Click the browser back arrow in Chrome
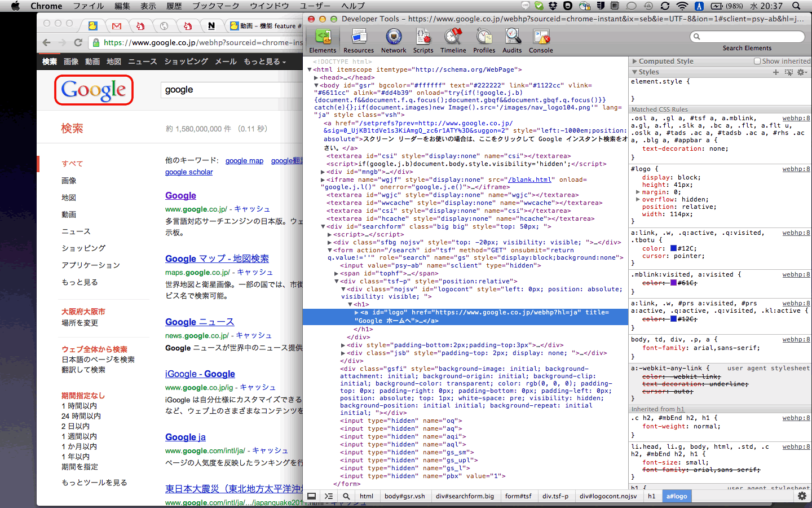The height and width of the screenshot is (508, 812). pos(47,42)
